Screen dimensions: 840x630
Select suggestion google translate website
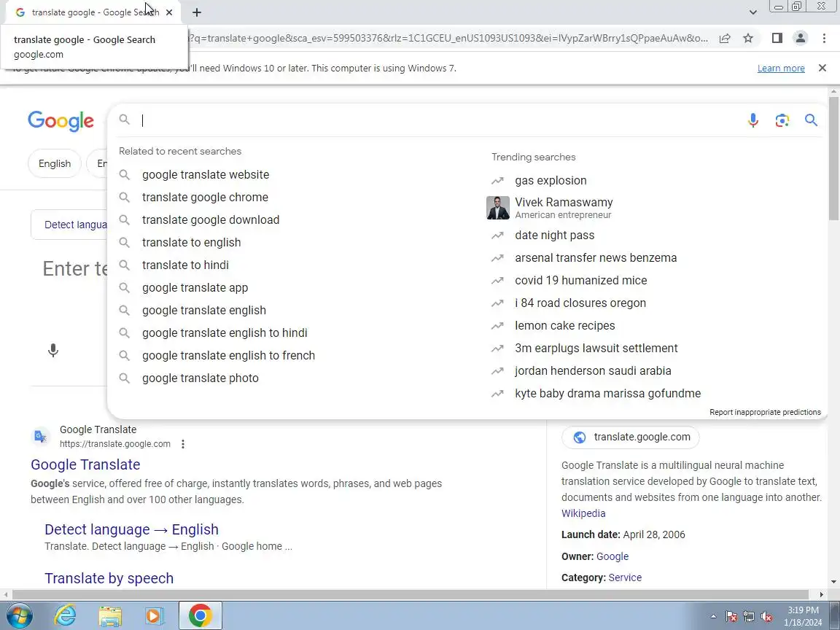206,175
